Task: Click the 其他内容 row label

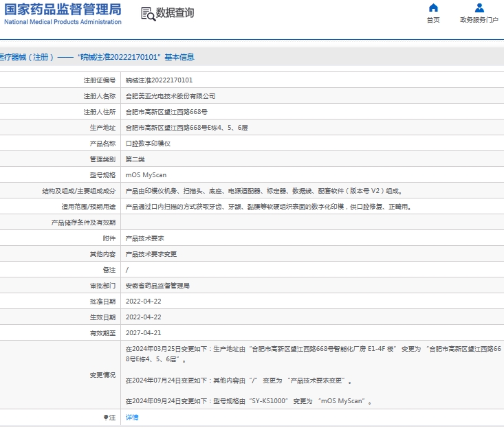Action: pos(102,254)
